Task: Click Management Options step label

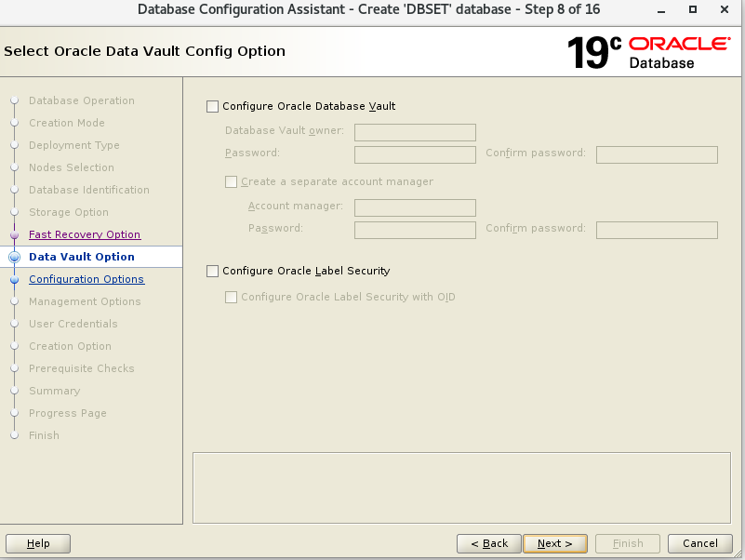Action: (x=85, y=302)
